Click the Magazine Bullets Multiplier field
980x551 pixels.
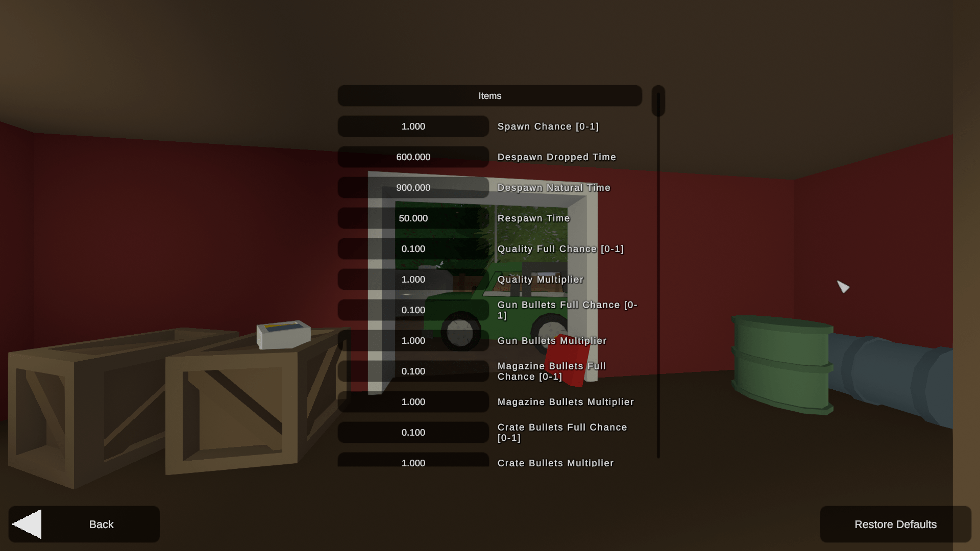413,402
